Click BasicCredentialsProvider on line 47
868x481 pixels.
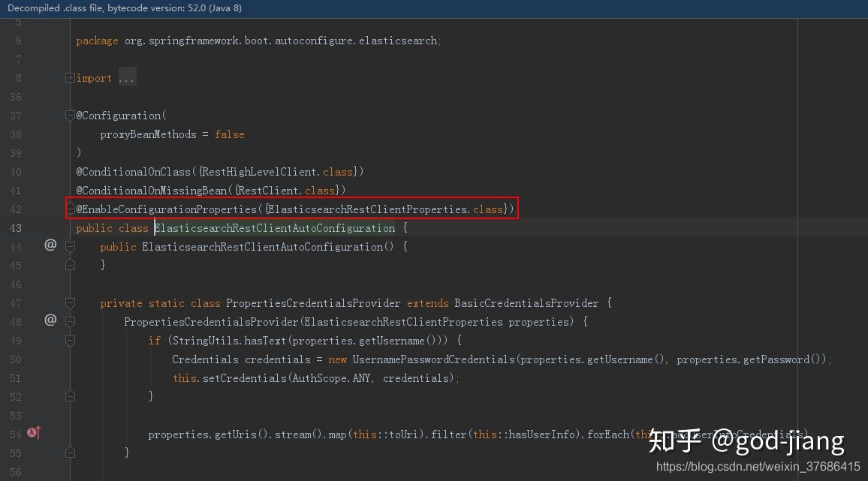[526, 303]
